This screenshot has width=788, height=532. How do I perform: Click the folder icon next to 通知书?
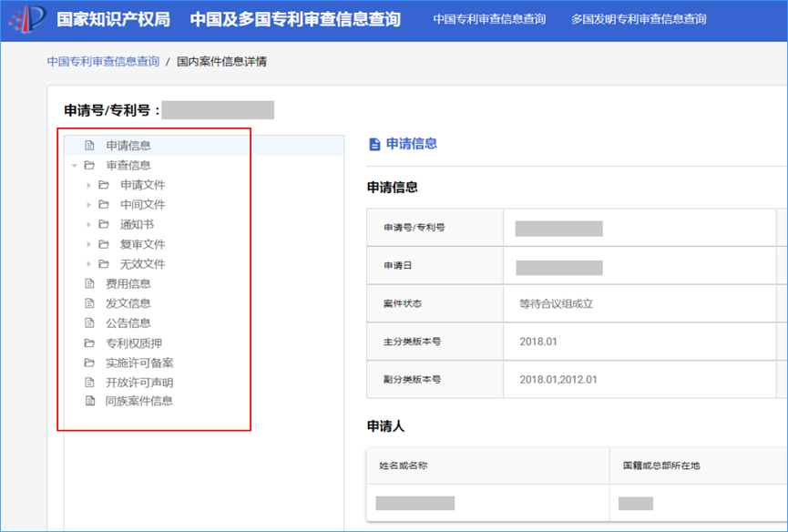click(104, 224)
